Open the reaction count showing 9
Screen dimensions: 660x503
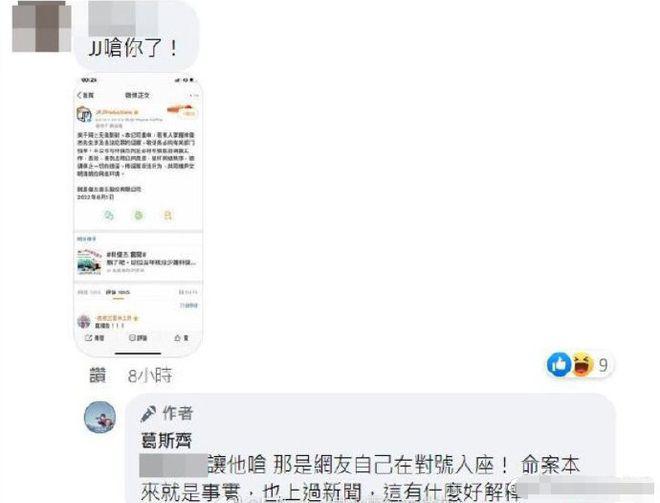(603, 365)
